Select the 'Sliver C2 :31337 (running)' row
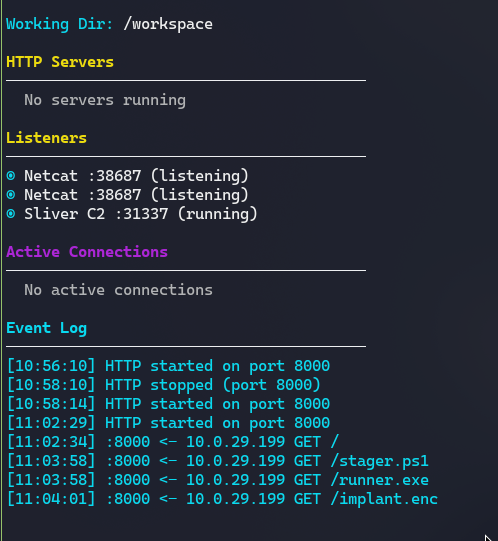The image size is (498, 541). click(x=132, y=214)
